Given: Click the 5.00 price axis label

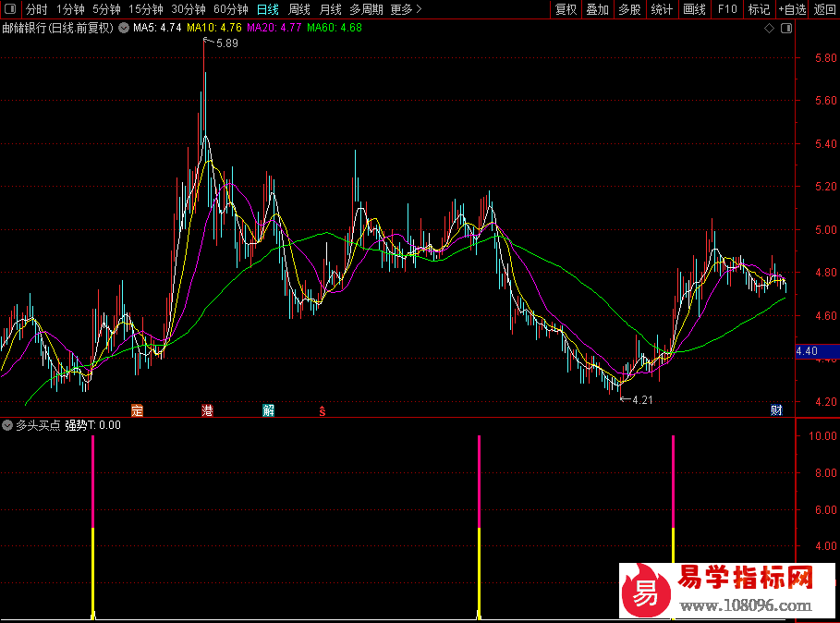Looking at the screenshot, I should click(x=825, y=230).
